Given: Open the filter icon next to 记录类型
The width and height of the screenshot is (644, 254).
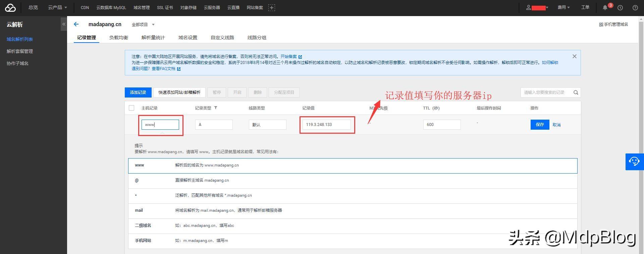Looking at the screenshot, I should coord(216,108).
